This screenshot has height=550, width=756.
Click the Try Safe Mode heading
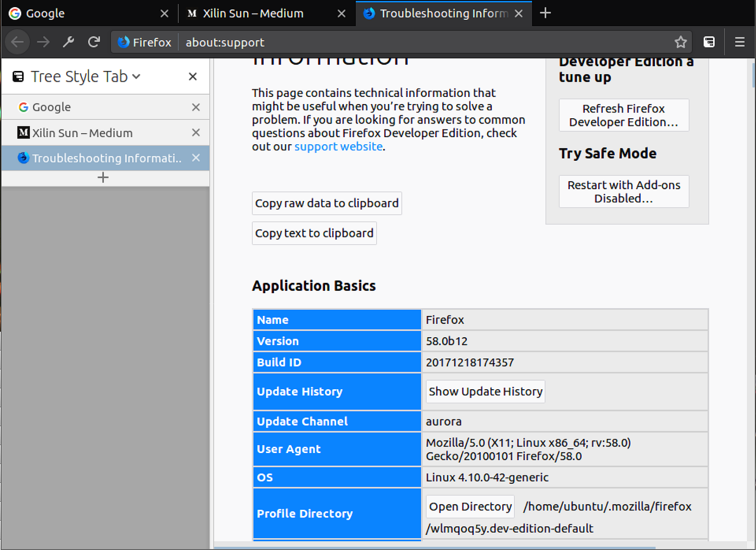coord(608,153)
